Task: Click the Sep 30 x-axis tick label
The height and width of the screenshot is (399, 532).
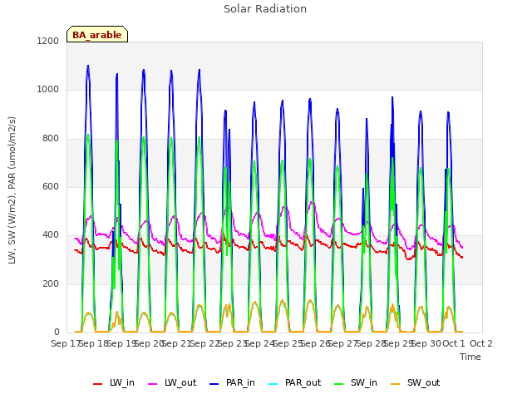Action: (x=426, y=343)
